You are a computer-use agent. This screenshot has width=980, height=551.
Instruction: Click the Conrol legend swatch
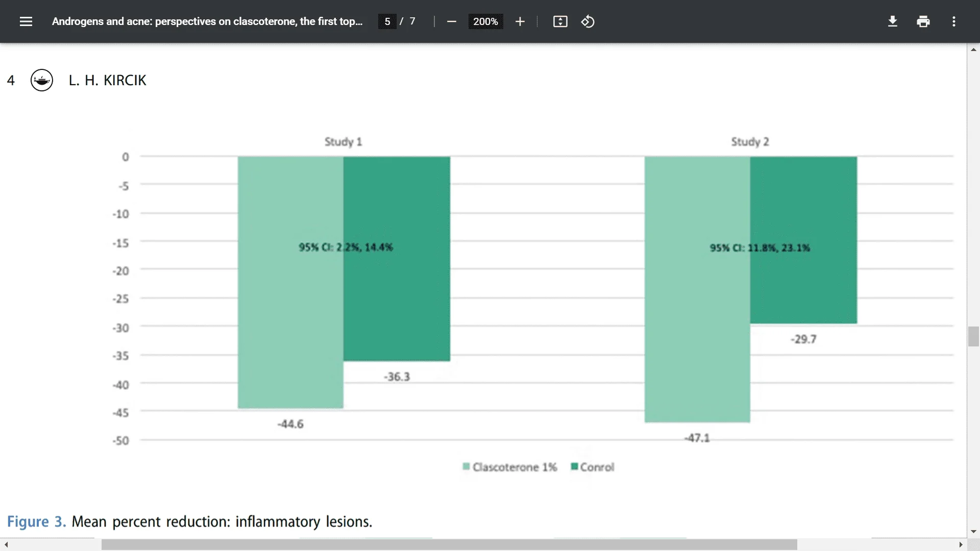tap(574, 466)
